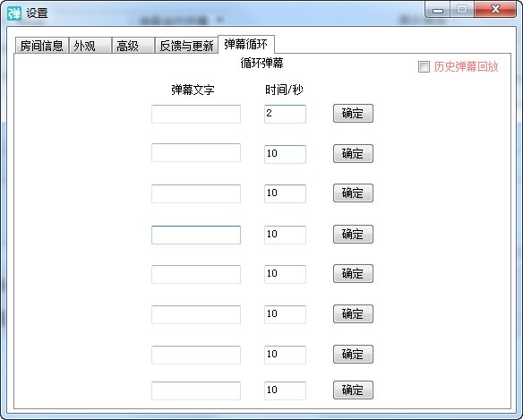Enable 历史弹幕回放 checkbox

coord(424,67)
